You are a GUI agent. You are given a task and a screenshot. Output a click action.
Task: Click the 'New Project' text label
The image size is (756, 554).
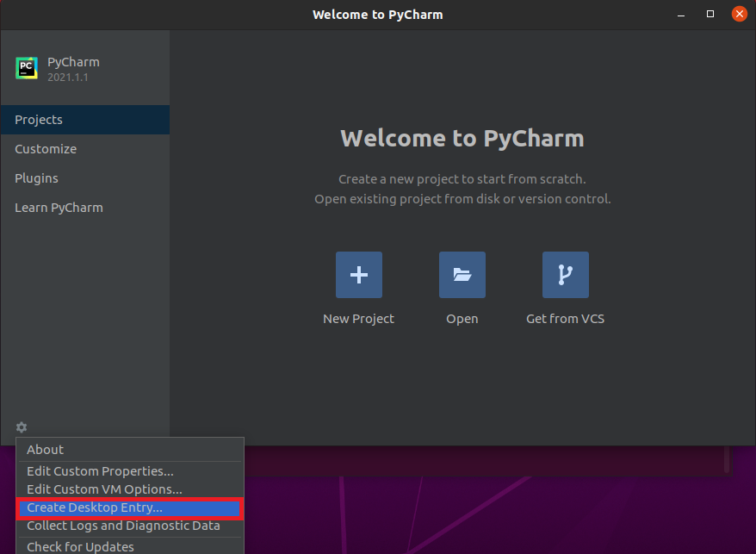[358, 319]
